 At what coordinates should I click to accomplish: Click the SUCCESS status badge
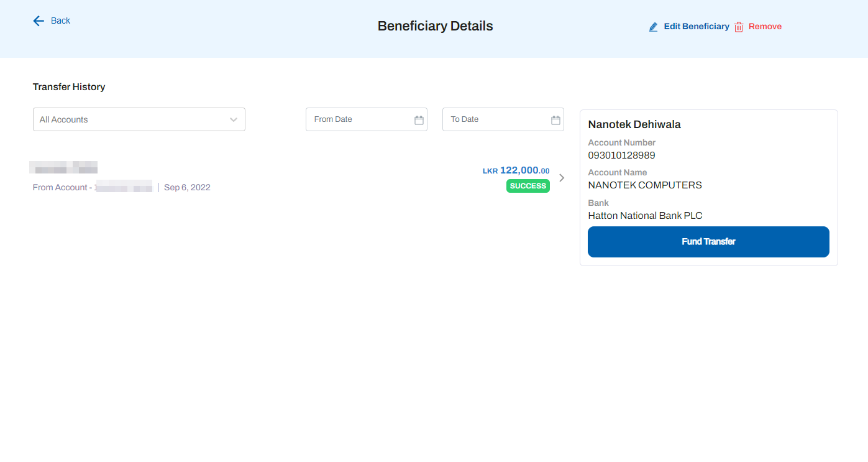[x=528, y=186]
